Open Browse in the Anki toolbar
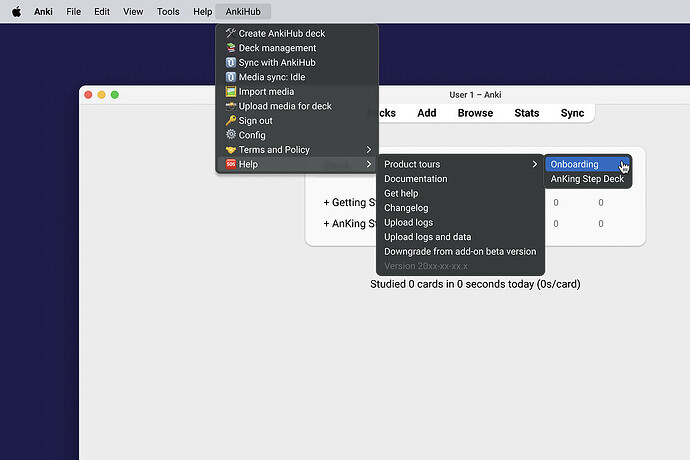This screenshot has height=460, width=690. pyautogui.click(x=475, y=113)
